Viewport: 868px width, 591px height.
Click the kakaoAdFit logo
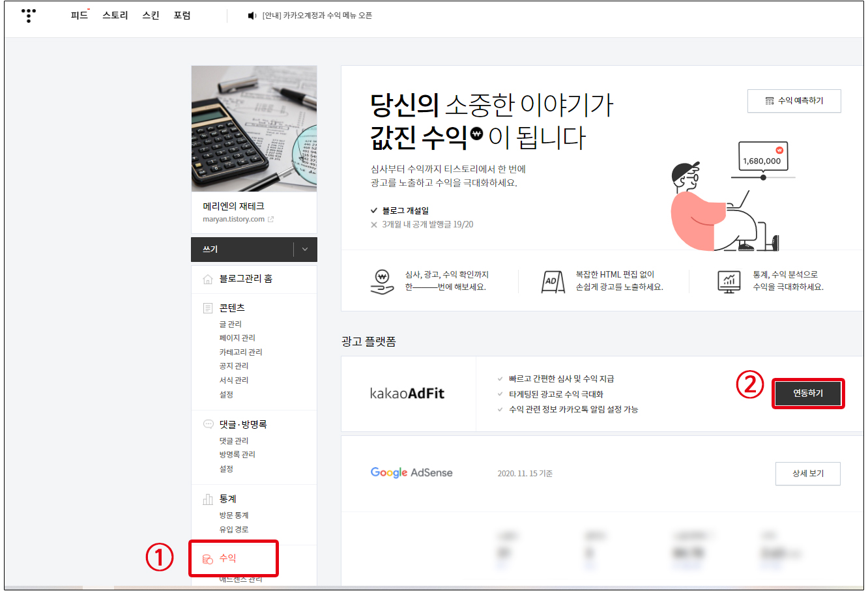pos(407,394)
